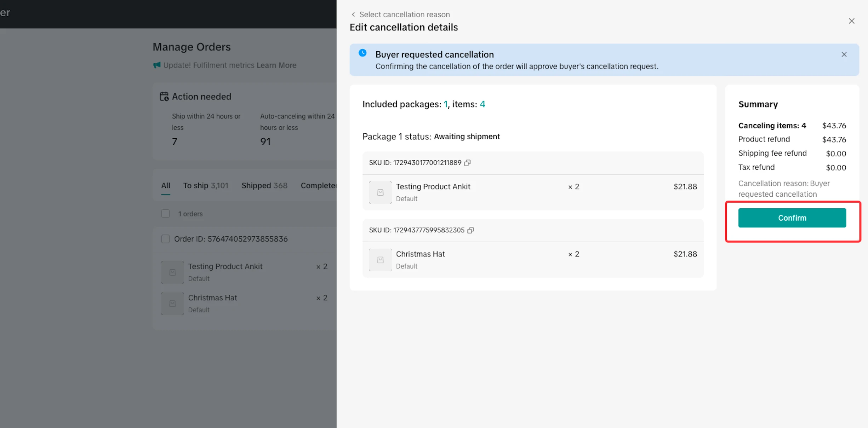Switch to the To ship tab
868x428 pixels.
coord(205,185)
